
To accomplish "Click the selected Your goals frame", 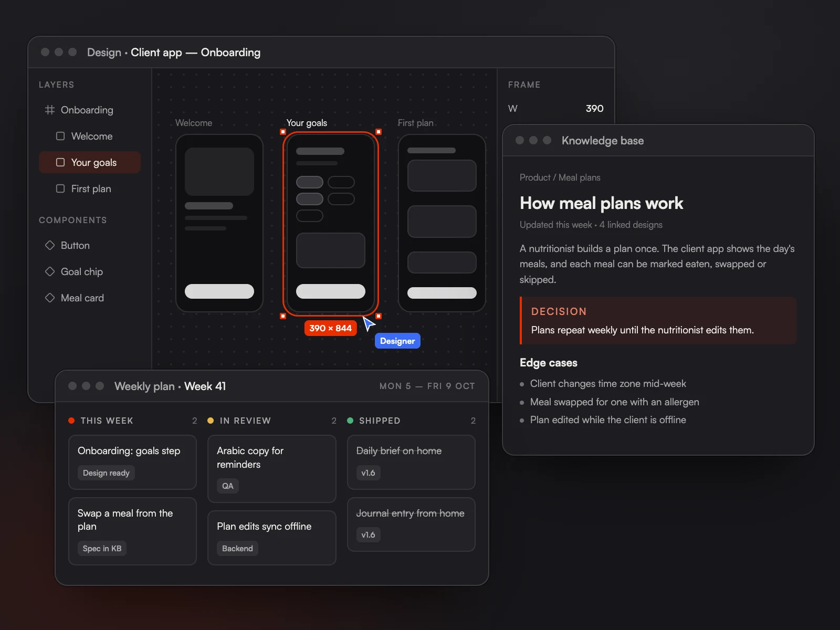I will (331, 223).
